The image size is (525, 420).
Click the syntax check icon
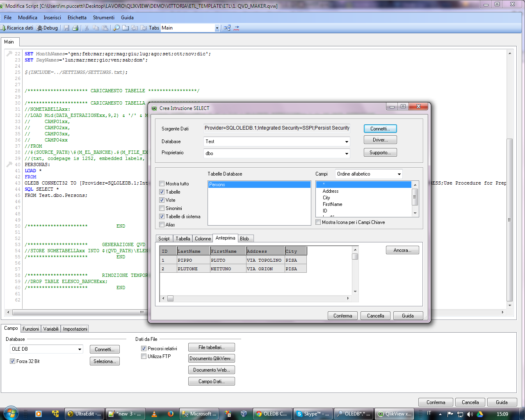237,28
